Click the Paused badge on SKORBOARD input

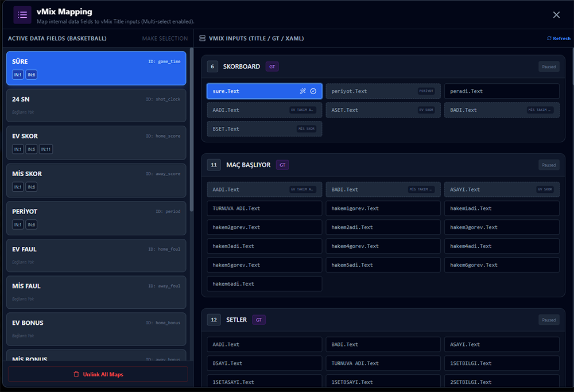point(549,67)
